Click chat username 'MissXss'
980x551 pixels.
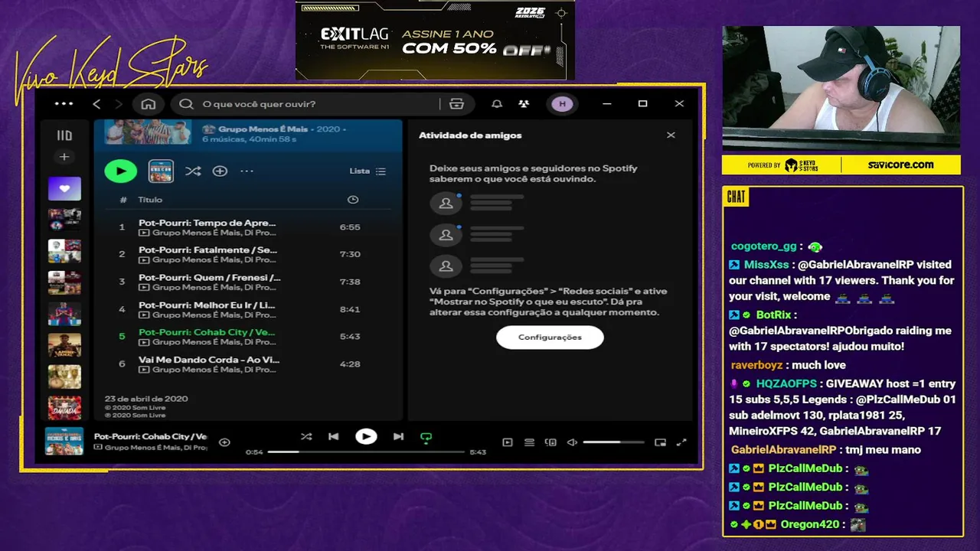pos(766,265)
